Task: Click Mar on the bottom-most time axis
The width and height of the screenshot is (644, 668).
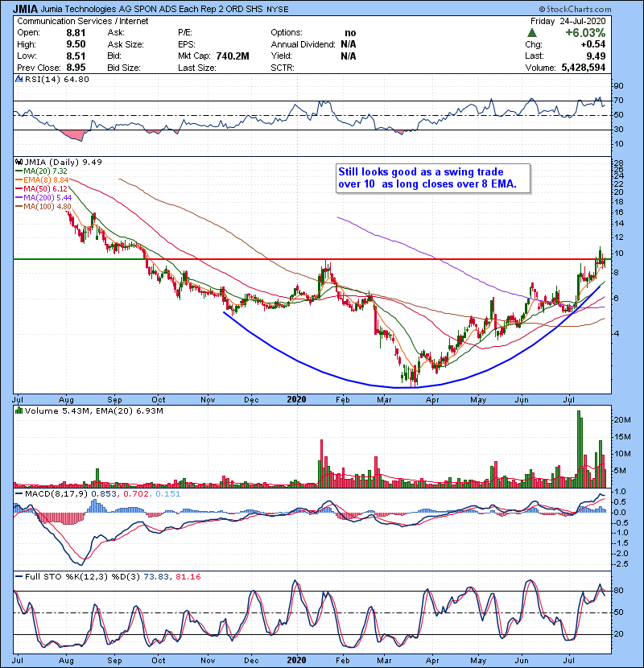Action: (x=385, y=660)
